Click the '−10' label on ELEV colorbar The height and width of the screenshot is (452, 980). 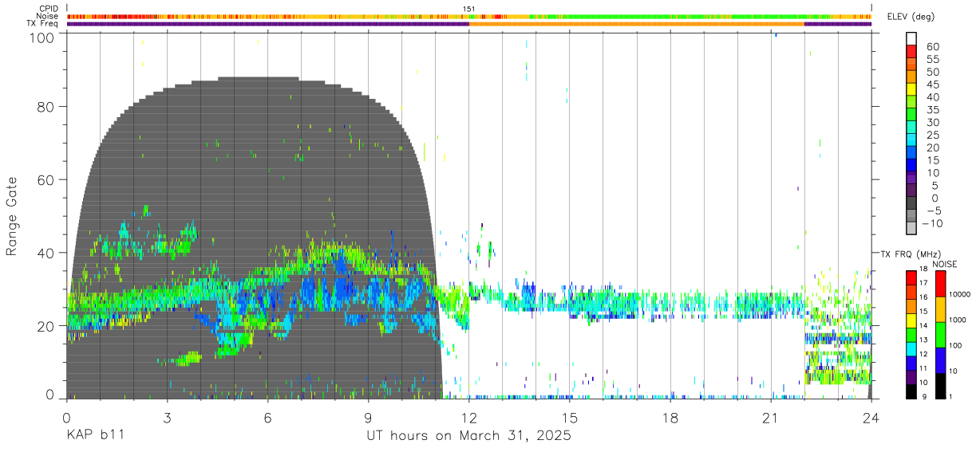point(932,223)
